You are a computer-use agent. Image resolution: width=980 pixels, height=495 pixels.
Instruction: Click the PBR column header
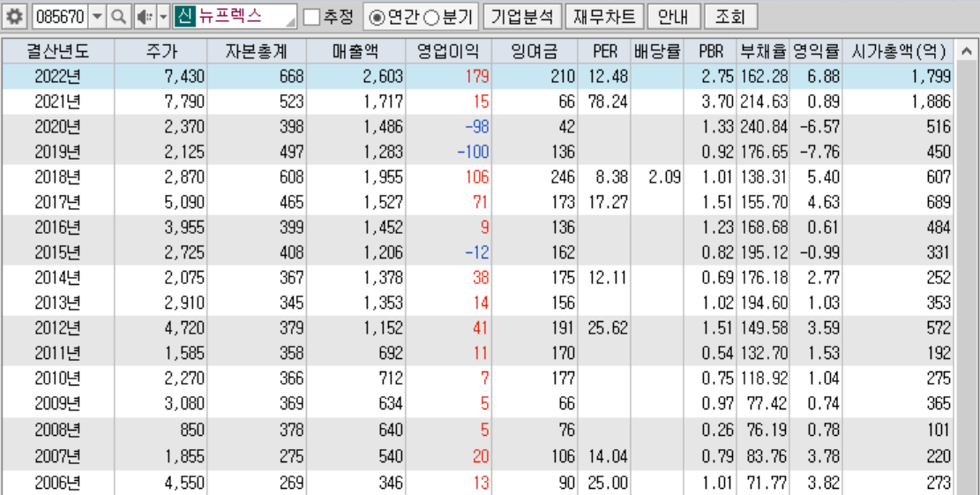[x=710, y=52]
